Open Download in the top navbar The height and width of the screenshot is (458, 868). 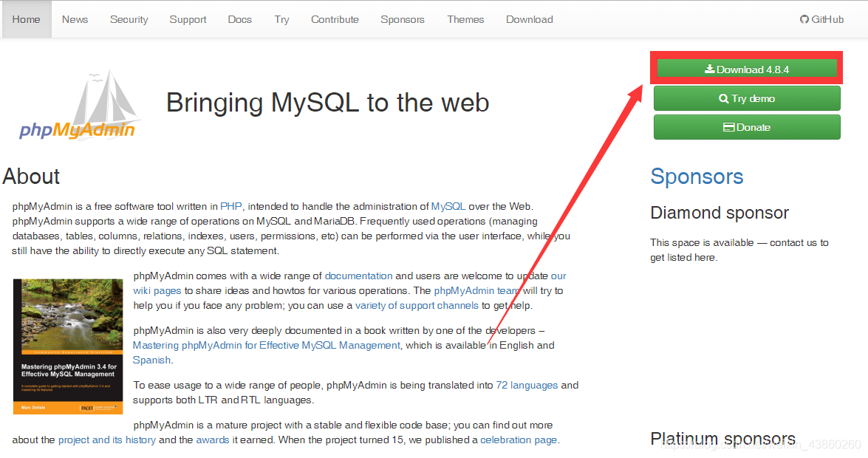pyautogui.click(x=529, y=19)
